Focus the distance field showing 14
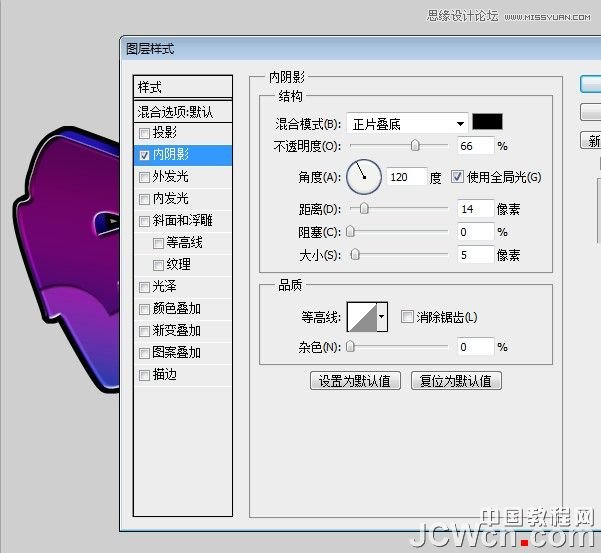The width and height of the screenshot is (601, 553). pos(476,209)
